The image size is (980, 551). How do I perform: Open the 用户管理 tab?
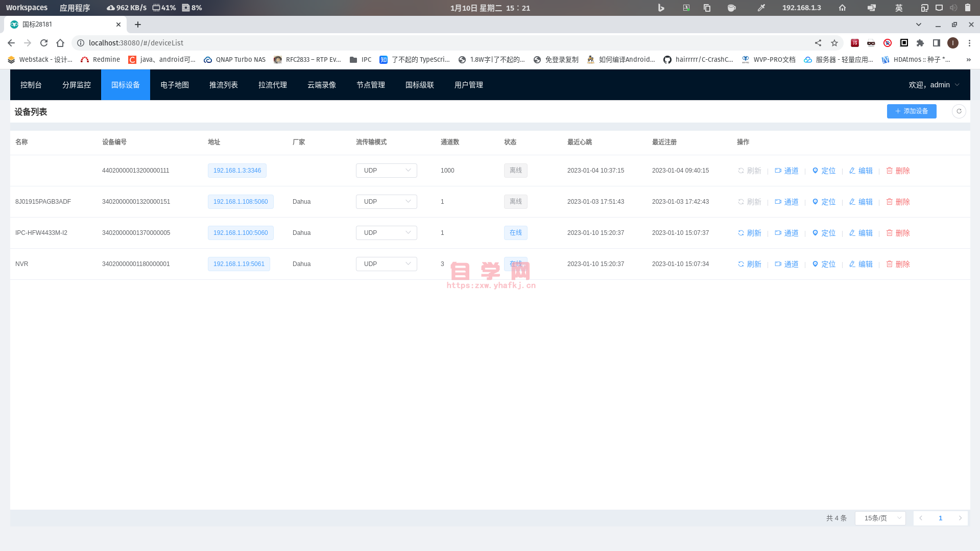coord(469,85)
